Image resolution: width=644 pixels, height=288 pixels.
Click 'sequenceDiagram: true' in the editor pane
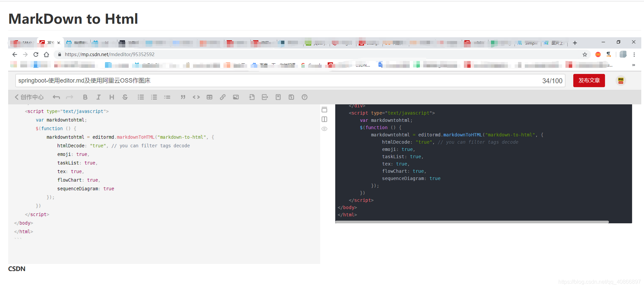(x=86, y=189)
